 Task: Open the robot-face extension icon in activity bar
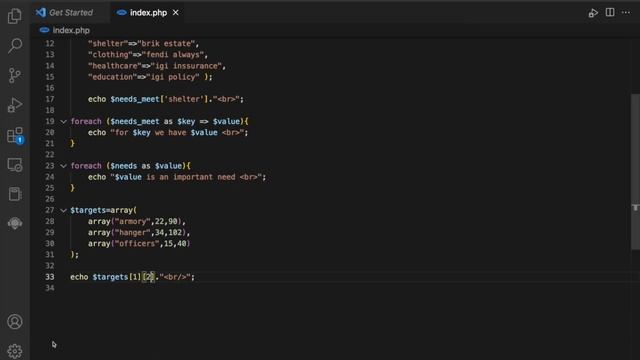[x=15, y=223]
